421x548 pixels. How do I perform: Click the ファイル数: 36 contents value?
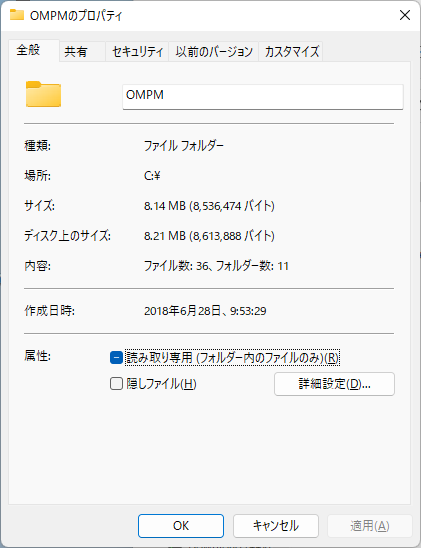[216, 266]
